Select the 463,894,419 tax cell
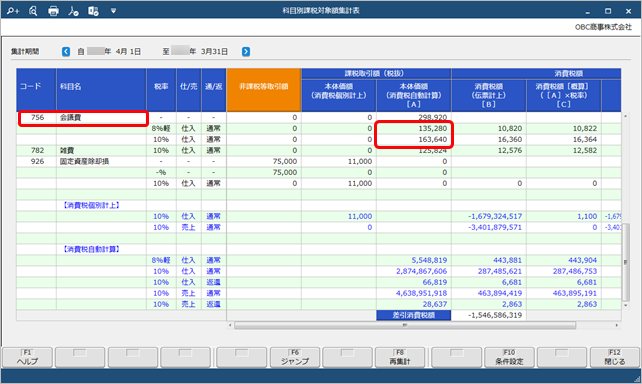This screenshot has height=384, width=642. coord(489,294)
